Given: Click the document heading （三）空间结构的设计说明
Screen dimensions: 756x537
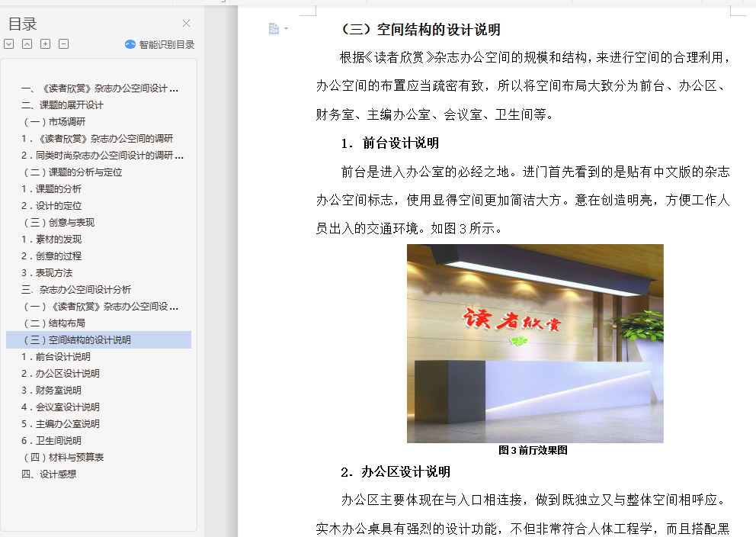Looking at the screenshot, I should tap(420, 30).
